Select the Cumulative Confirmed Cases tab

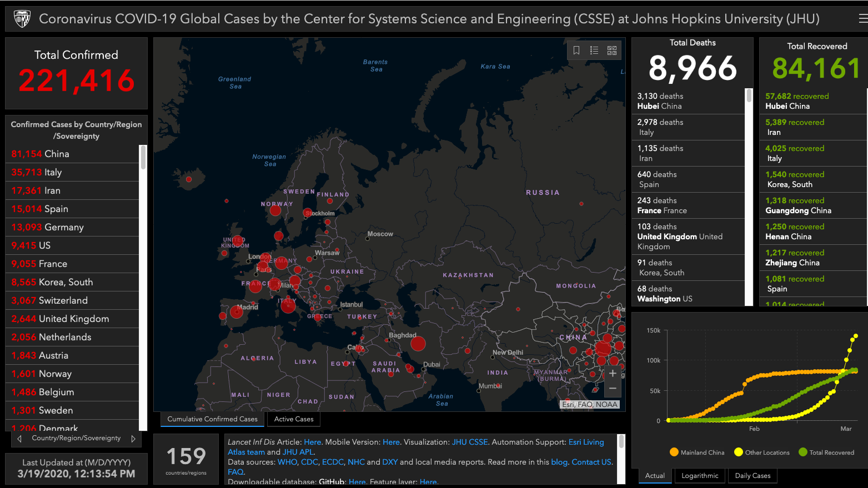[212, 419]
